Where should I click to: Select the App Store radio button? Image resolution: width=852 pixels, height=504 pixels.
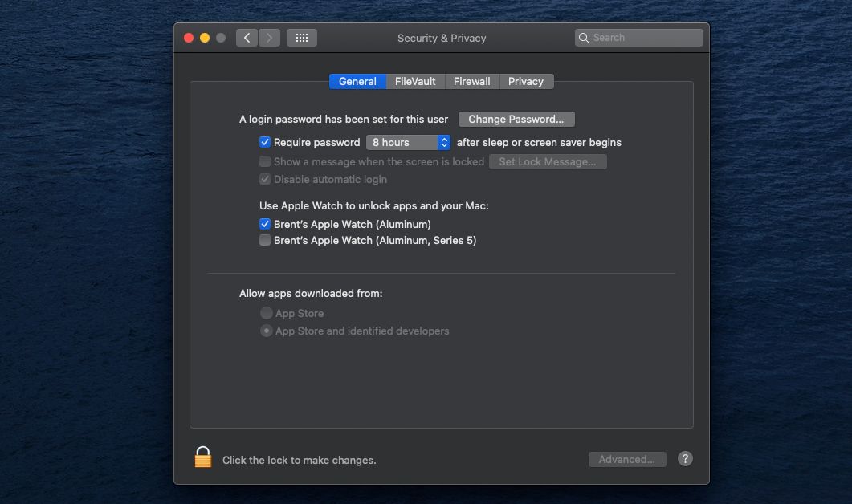[266, 313]
